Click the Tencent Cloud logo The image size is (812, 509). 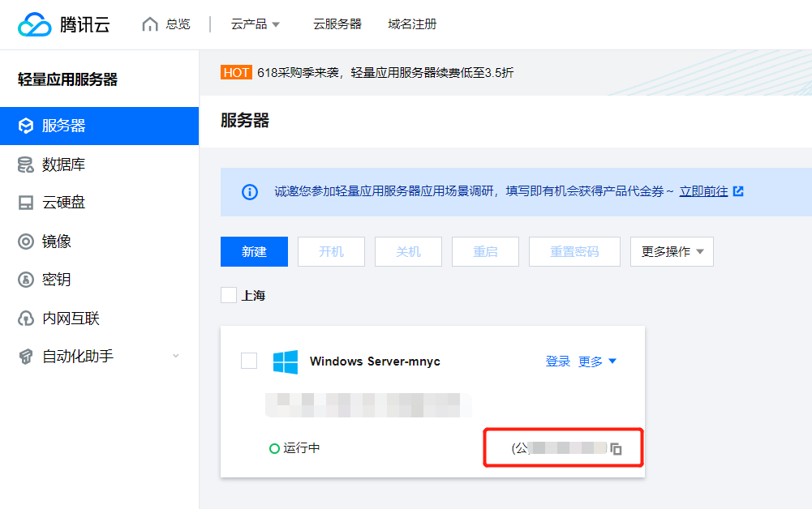click(64, 24)
